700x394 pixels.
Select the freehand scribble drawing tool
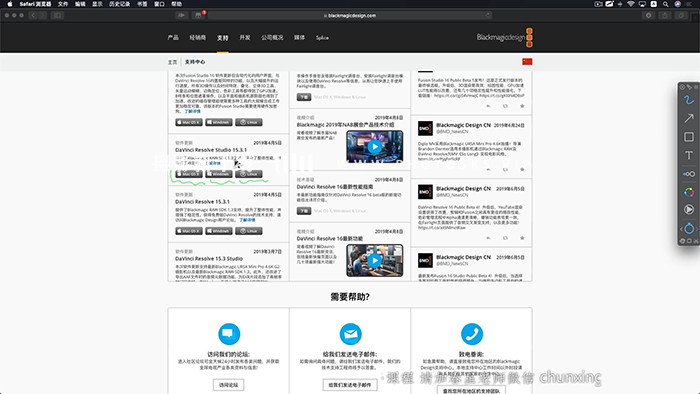coord(689,100)
